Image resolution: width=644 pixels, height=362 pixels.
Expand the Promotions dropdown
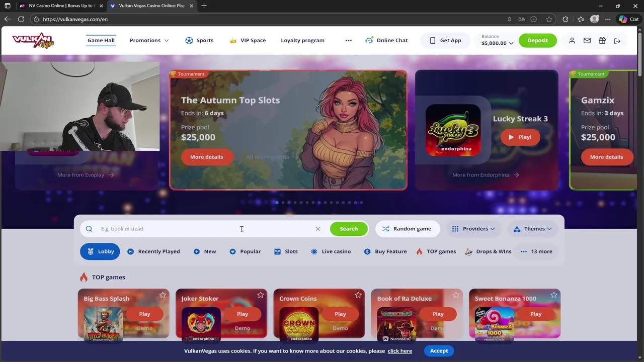pos(149,40)
